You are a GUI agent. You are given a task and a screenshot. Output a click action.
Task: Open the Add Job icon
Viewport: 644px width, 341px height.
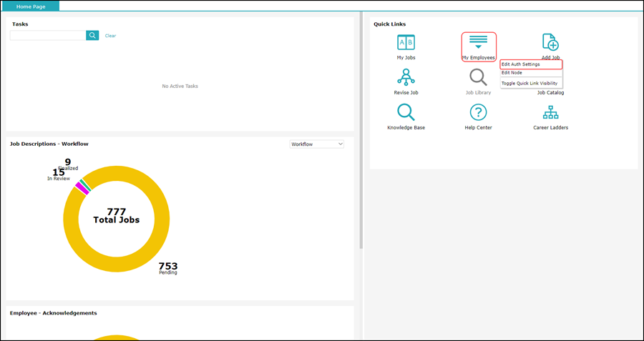pyautogui.click(x=550, y=42)
